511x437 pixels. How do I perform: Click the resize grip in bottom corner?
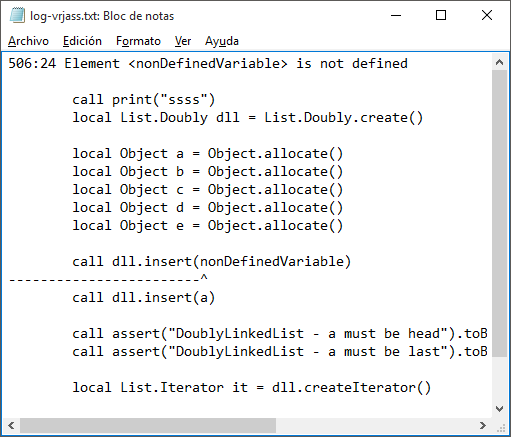(x=500, y=427)
